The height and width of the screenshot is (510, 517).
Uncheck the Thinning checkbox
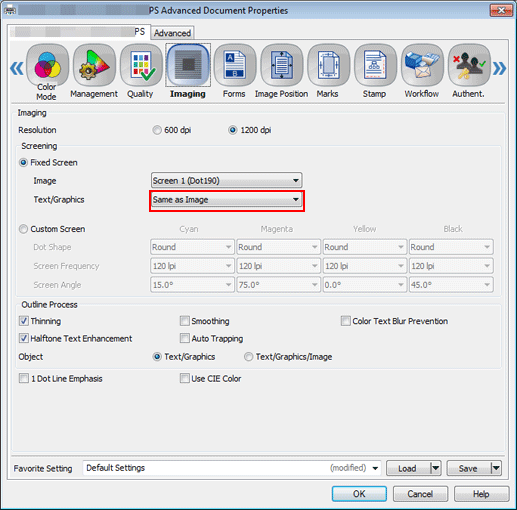24,321
